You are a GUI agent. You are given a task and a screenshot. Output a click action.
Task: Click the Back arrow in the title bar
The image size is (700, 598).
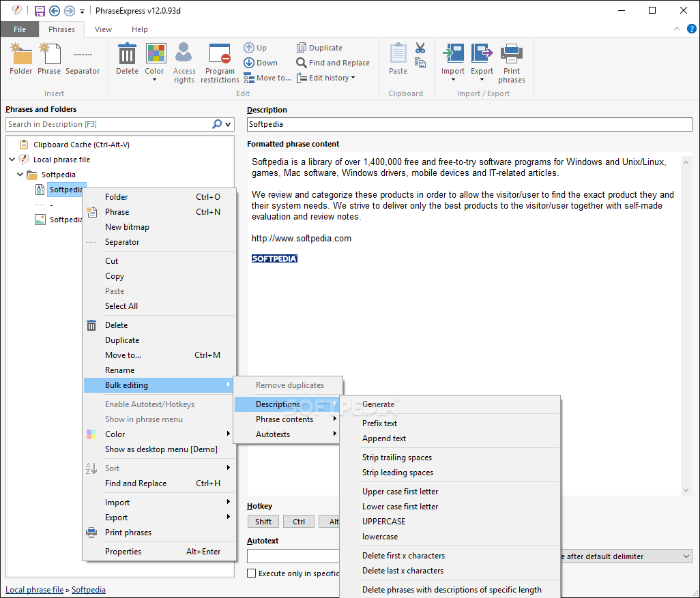click(55, 11)
